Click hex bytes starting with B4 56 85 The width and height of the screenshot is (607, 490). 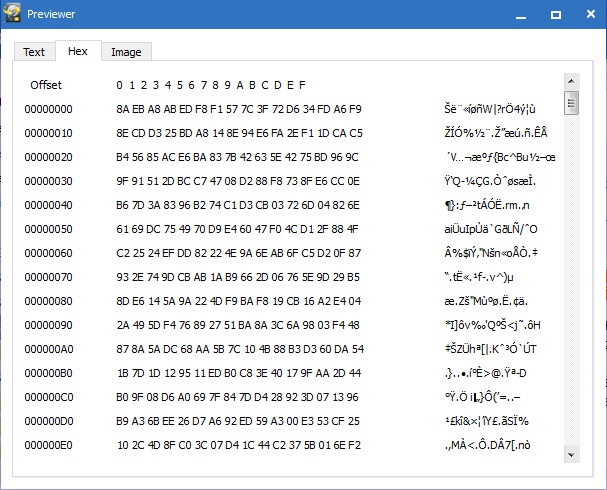(x=237, y=157)
